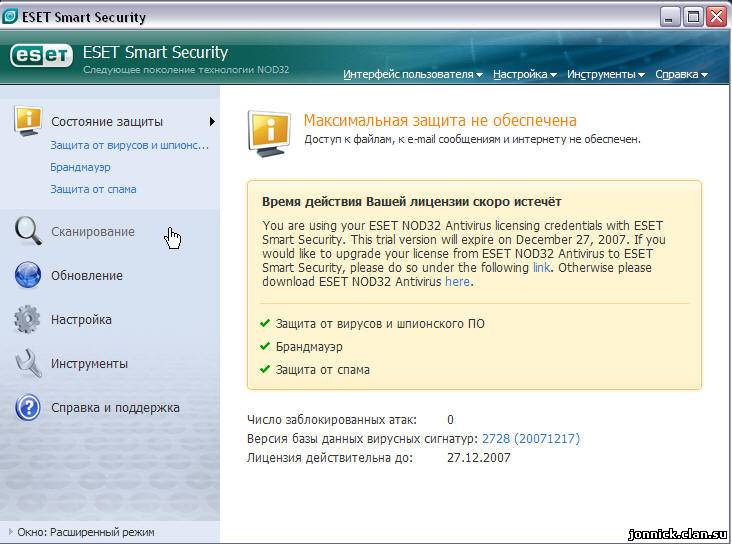Open Интерфейс пользователя dropdown menu

coord(413,74)
